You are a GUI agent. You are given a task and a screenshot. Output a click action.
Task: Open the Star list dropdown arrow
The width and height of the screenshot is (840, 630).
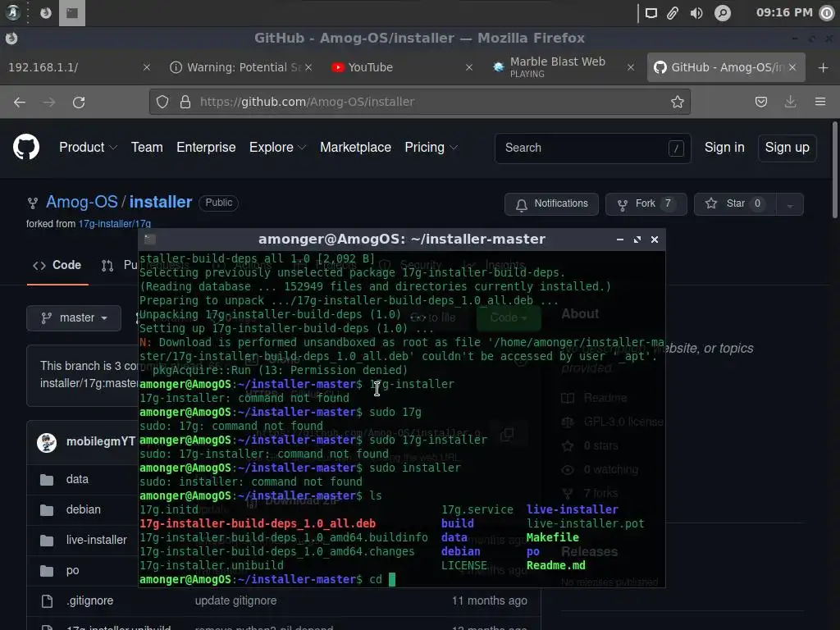pos(789,204)
